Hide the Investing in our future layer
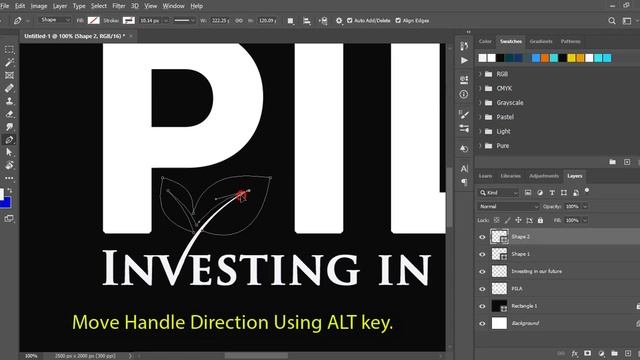The height and width of the screenshot is (360, 640). [482, 271]
